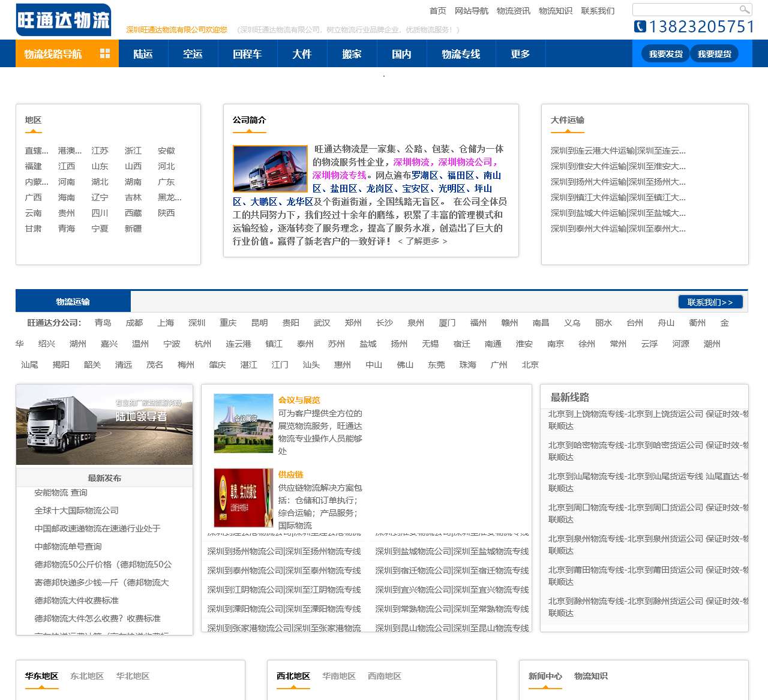Viewport: 768px width, 700px height.
Task: Open the 物流资讯 top menu item
Action: (514, 10)
